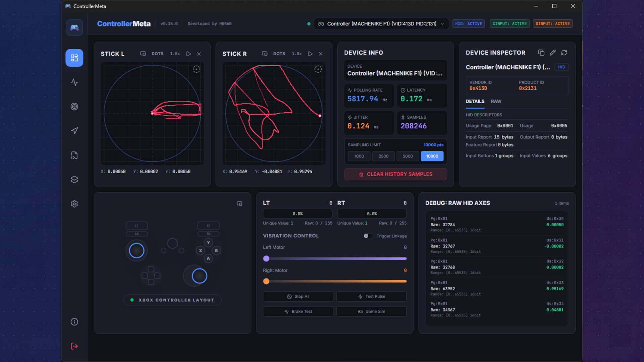Click the Device Inspector edit pencil icon
The image size is (644, 362).
click(x=553, y=53)
